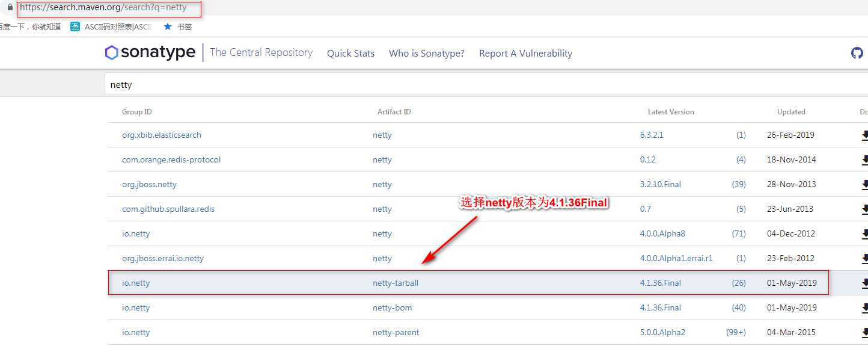868x352 pixels.
Task: Show all (26) versions of netty-tarball
Action: point(739,283)
